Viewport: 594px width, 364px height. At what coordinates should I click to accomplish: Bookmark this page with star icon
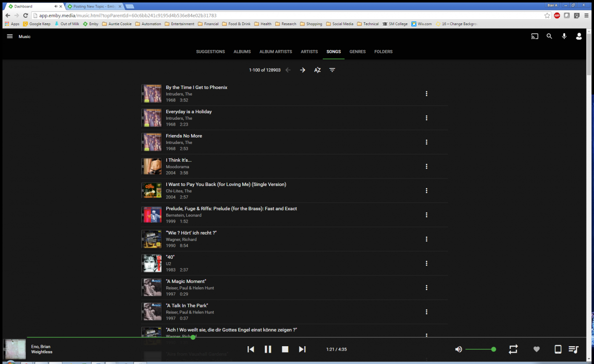point(547,15)
